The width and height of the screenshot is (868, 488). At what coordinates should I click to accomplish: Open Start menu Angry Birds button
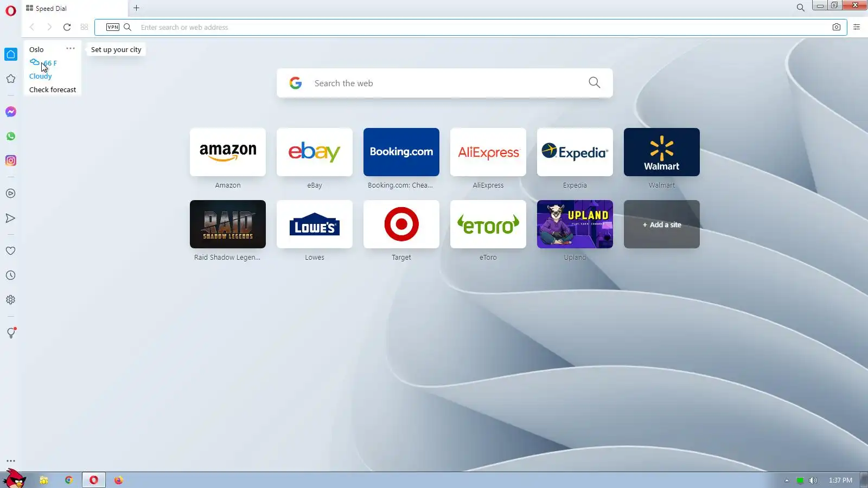(14, 479)
